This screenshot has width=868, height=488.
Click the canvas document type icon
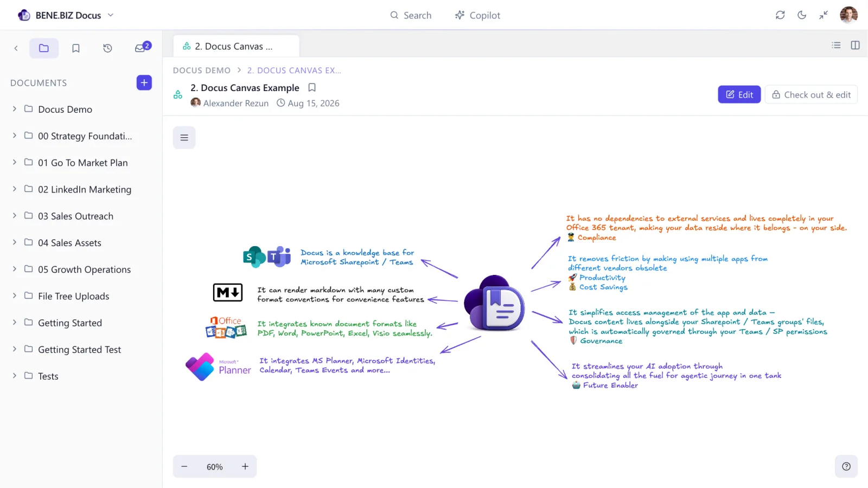point(178,94)
